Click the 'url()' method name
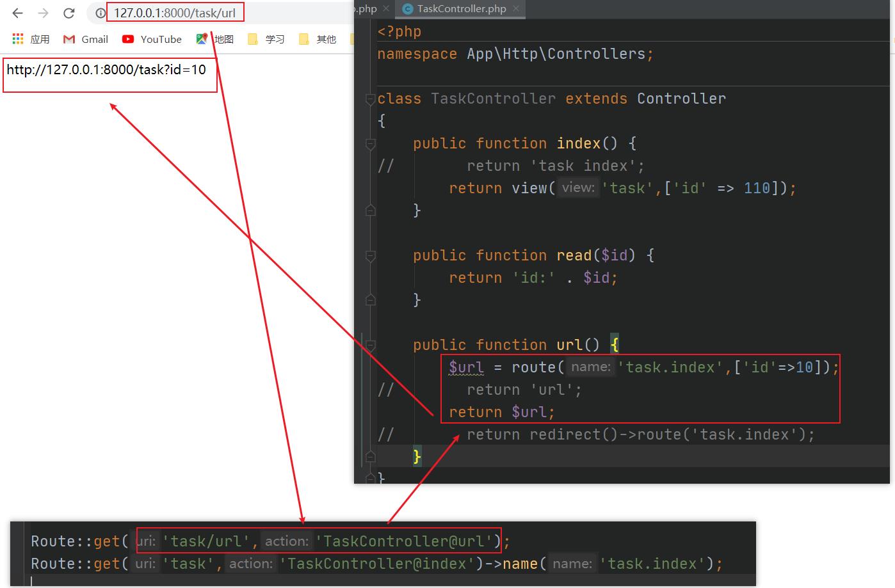Viewport: 895px width, 588px height. coord(578,345)
